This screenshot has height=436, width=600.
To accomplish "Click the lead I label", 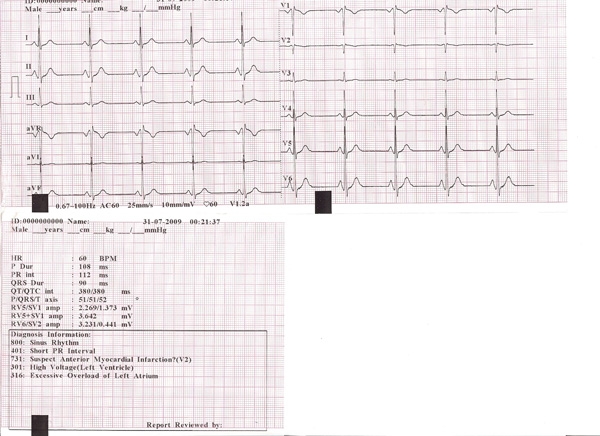I will (27, 38).
